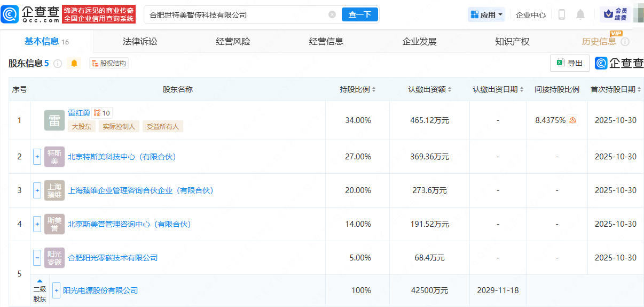Switch to the 法律诉讼 tab

(140, 41)
